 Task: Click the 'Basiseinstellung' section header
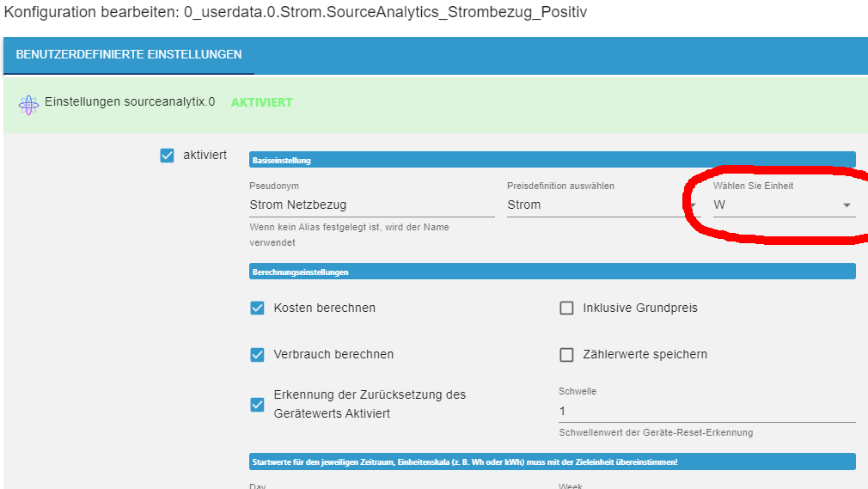[x=552, y=160]
